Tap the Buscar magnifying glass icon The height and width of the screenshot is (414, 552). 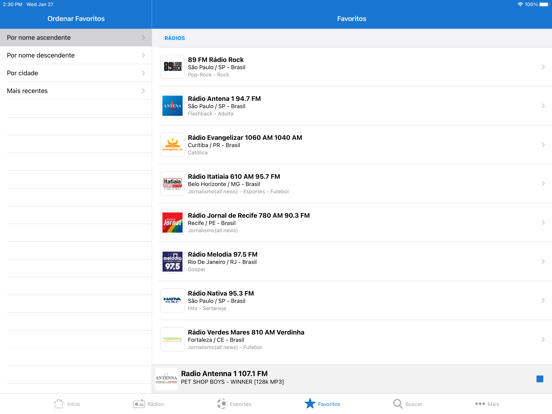pos(397,404)
